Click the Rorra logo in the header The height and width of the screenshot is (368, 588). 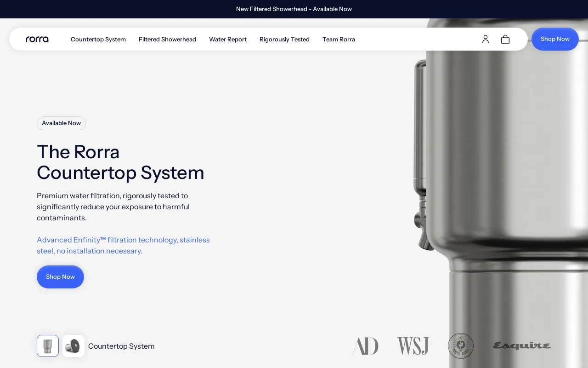point(37,39)
